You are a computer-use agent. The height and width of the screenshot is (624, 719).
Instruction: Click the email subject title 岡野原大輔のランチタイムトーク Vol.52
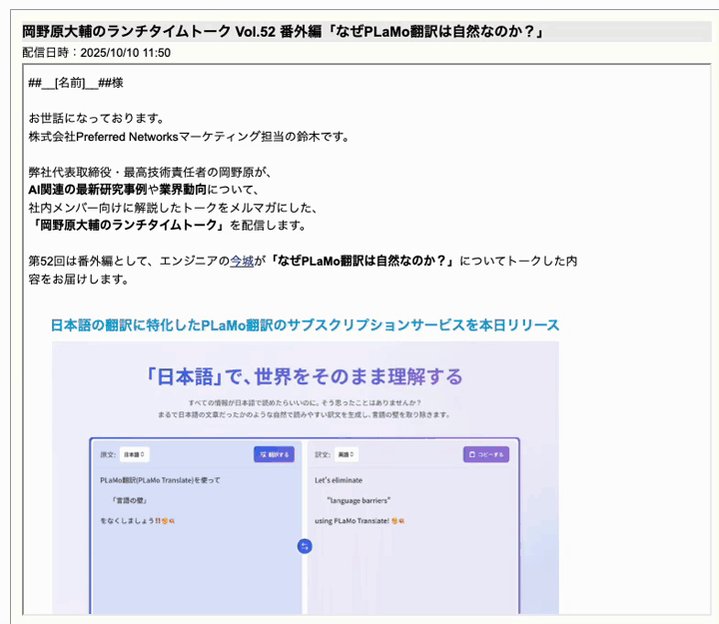tap(283, 32)
